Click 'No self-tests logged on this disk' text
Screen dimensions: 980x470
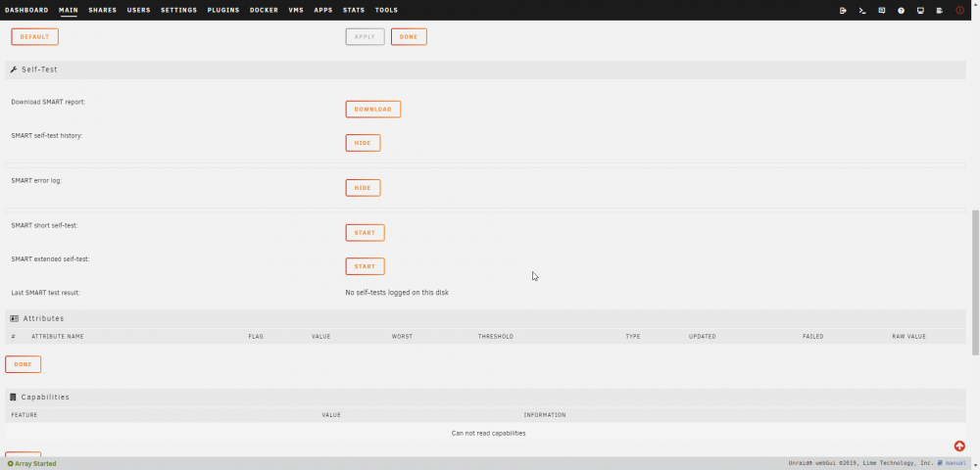pos(397,292)
